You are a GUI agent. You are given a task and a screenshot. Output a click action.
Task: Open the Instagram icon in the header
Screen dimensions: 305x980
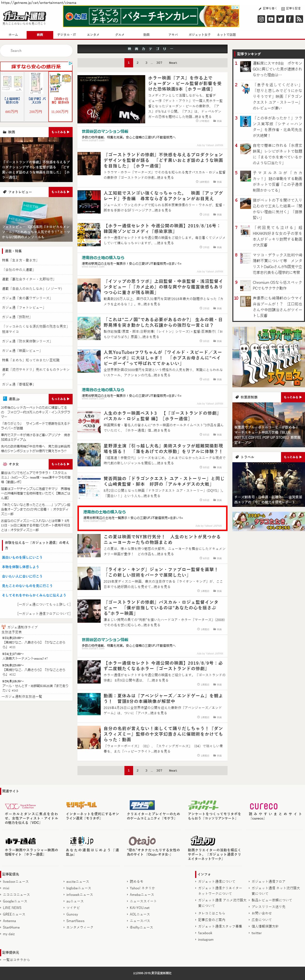(261, 19)
